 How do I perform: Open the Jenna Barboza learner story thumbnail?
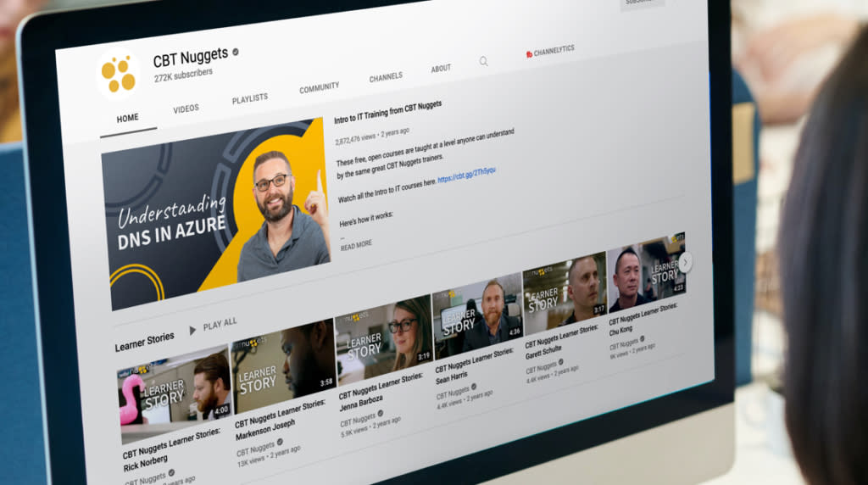point(384,339)
